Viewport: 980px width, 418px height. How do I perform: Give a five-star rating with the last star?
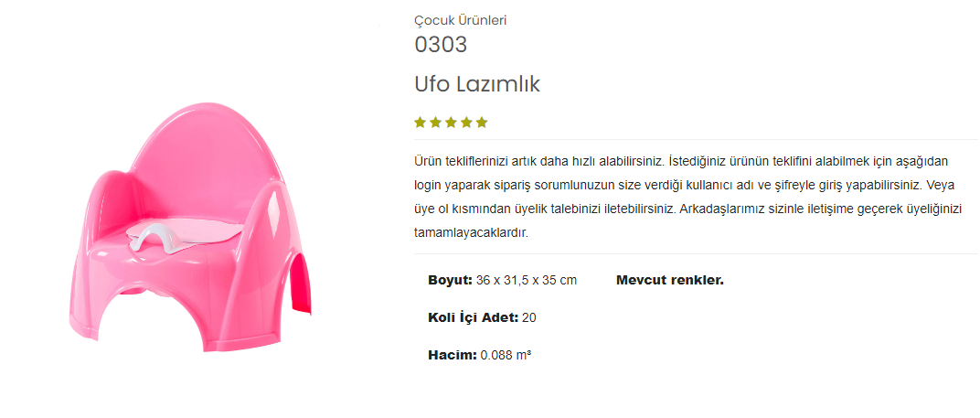tap(482, 123)
